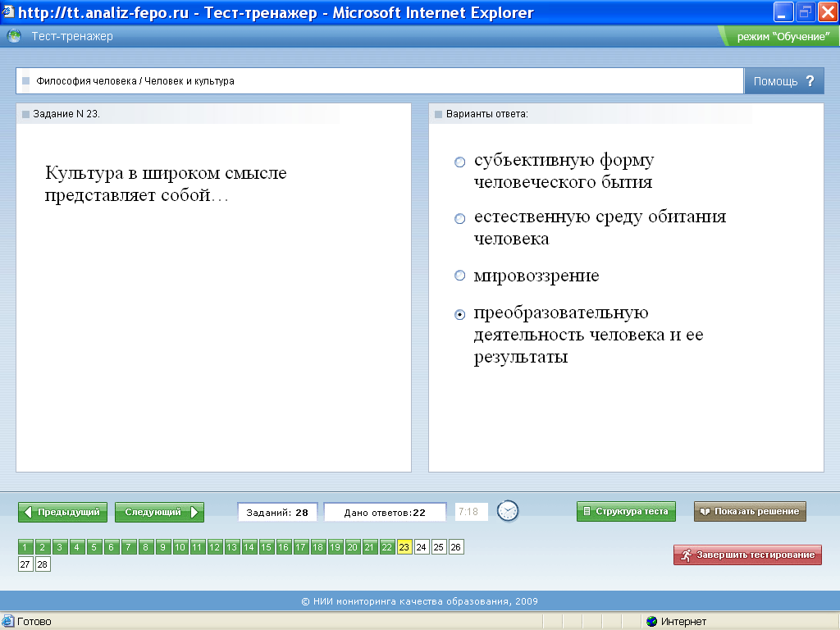Jump to question 20
Screen dimensions: 840x630
coord(352,547)
